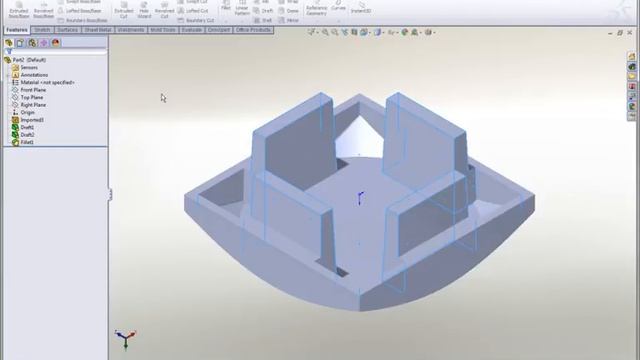Switch to the Office Products tab
The image size is (640, 360).
click(253, 30)
